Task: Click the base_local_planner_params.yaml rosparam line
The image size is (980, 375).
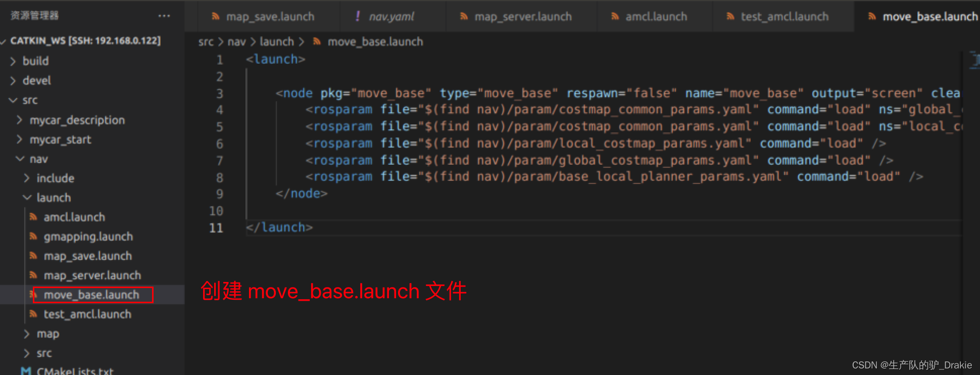Action: pyautogui.click(x=614, y=177)
